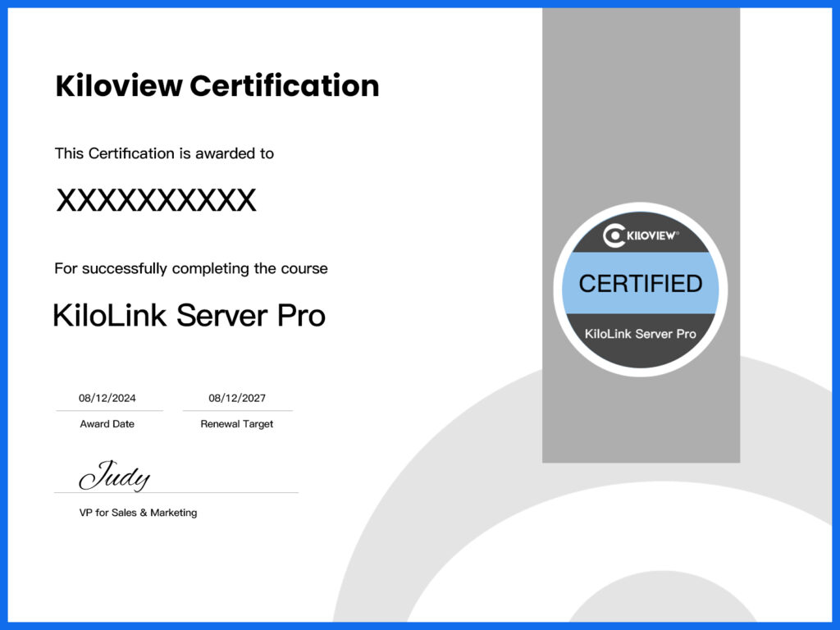The height and width of the screenshot is (630, 840).
Task: Click the 'For successfully completing the course' text
Action: click(191, 268)
